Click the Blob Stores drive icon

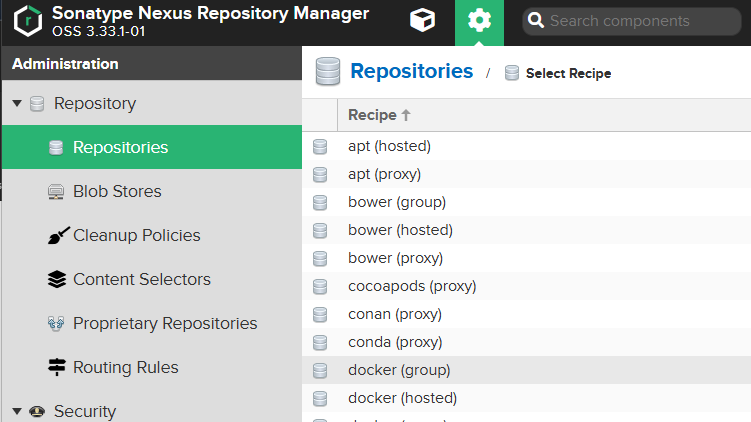[x=56, y=192]
